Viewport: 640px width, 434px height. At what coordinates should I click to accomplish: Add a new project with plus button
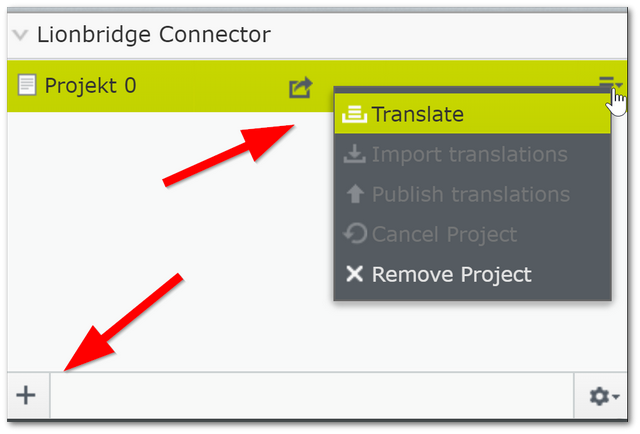(26, 395)
